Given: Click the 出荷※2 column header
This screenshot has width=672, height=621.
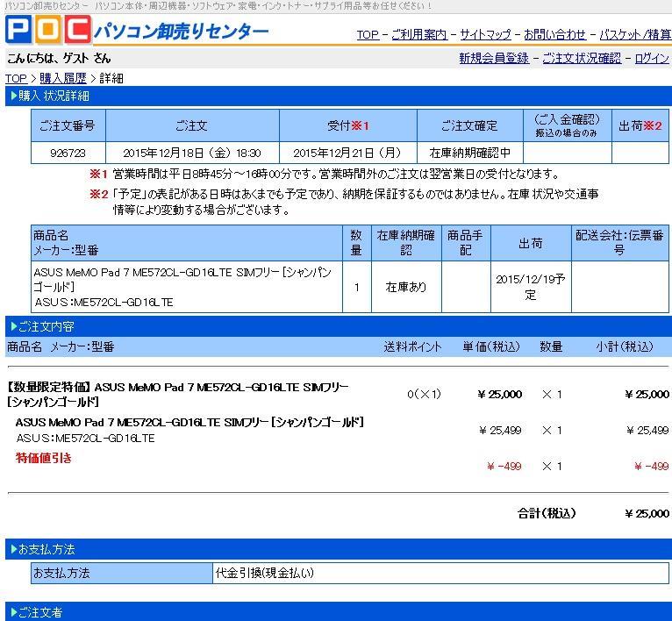Looking at the screenshot, I should coord(640,125).
